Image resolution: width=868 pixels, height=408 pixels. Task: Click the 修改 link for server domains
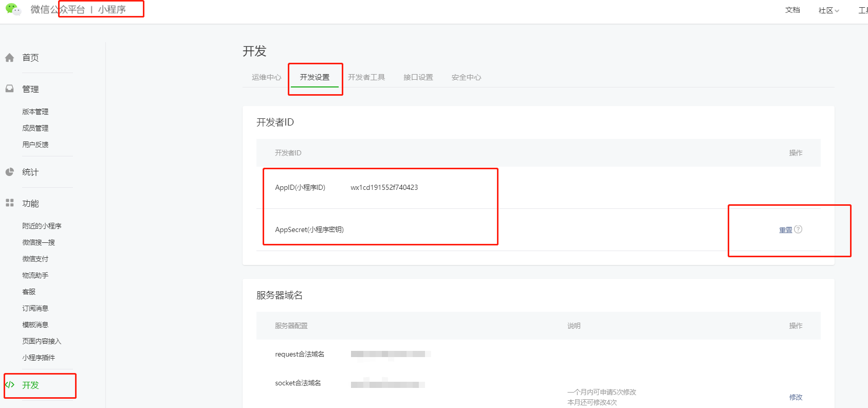[x=796, y=397]
